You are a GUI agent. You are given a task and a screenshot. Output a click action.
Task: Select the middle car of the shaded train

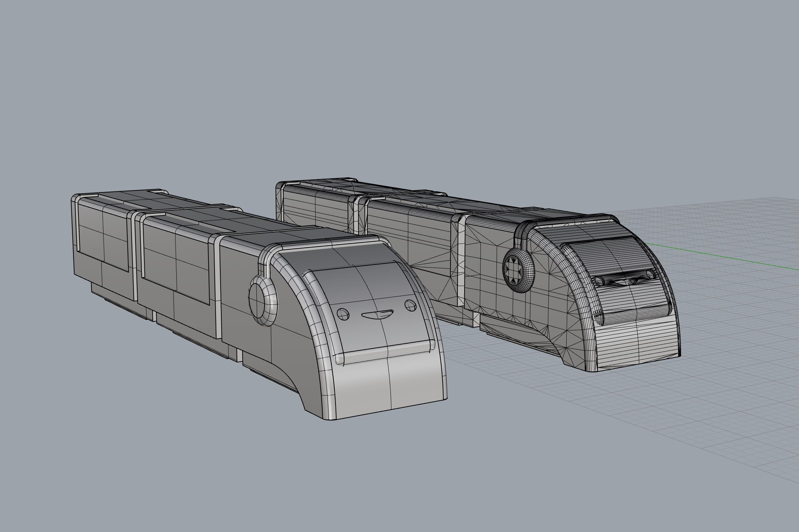(177, 269)
